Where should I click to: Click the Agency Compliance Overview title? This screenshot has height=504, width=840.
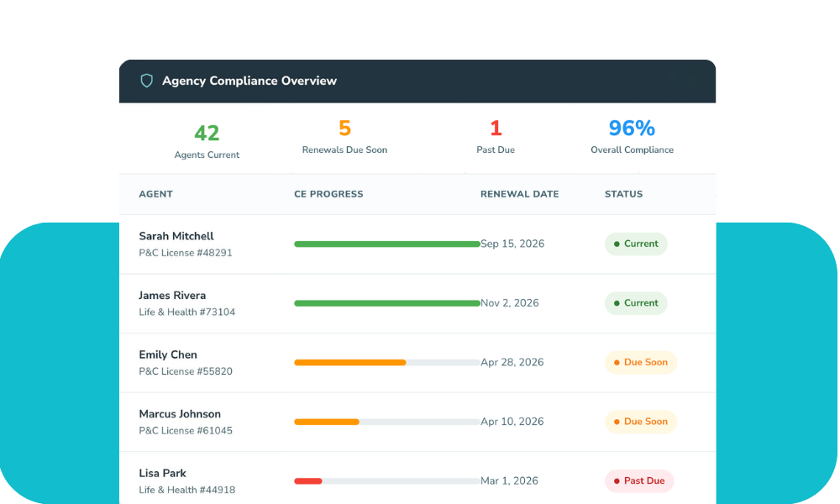[x=249, y=81]
